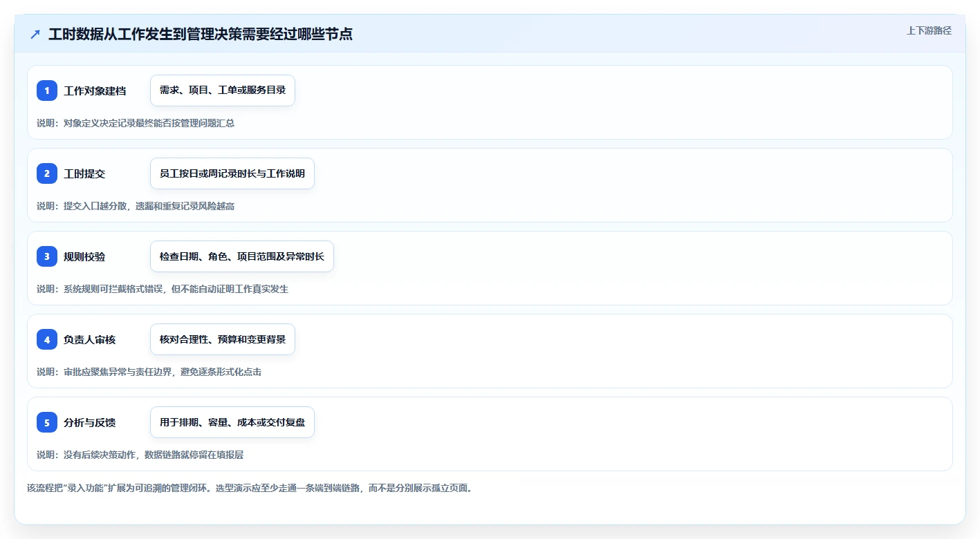The image size is (980, 539).
Task: Click step number badge 3
Action: pyautogui.click(x=47, y=256)
